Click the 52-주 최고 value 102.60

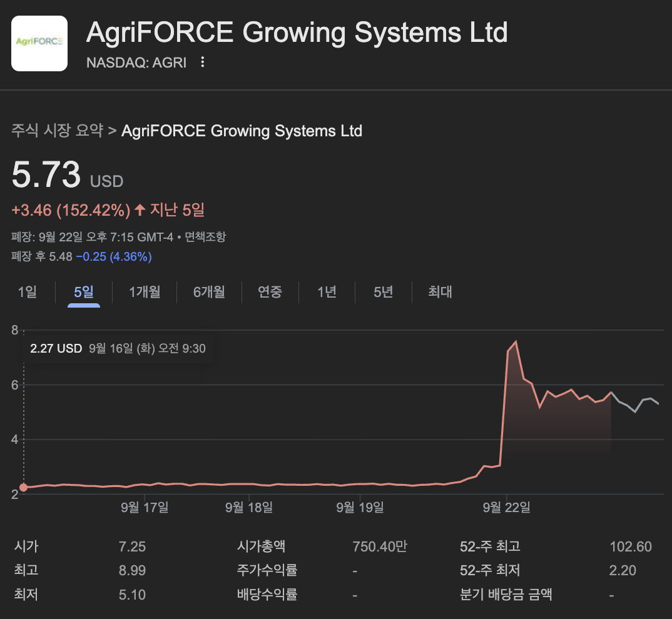631,546
